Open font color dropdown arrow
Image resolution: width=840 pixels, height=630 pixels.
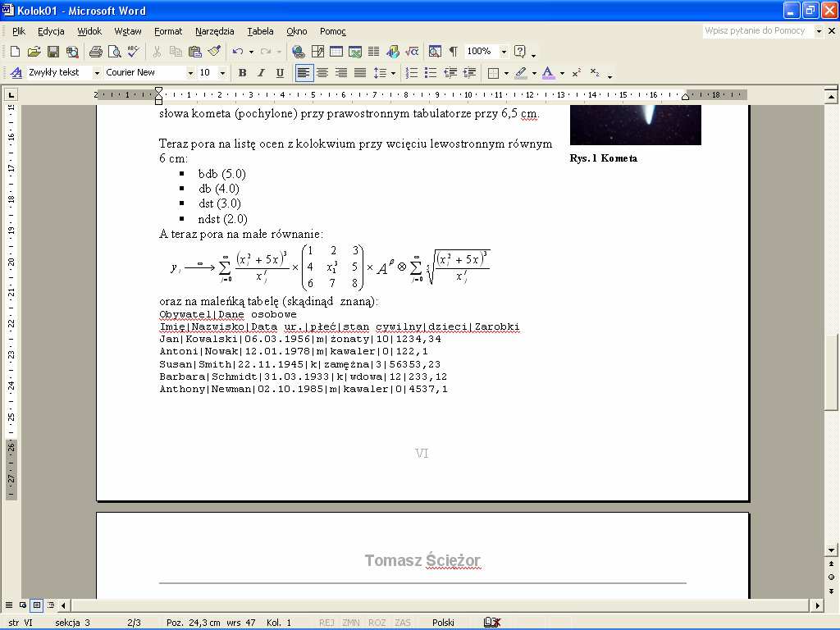click(561, 72)
